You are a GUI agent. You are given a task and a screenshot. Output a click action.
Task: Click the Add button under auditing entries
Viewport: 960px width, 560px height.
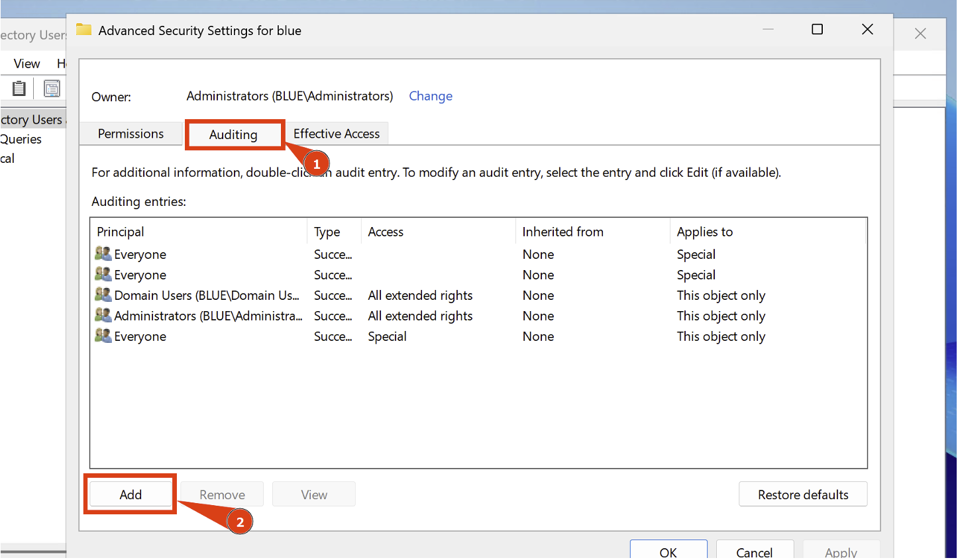[x=130, y=494]
